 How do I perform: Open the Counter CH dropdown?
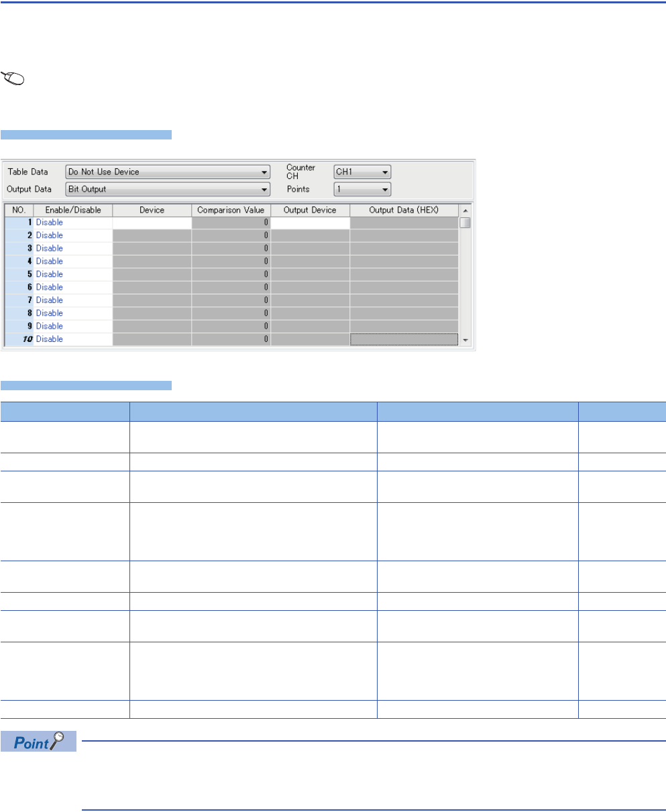(x=362, y=172)
